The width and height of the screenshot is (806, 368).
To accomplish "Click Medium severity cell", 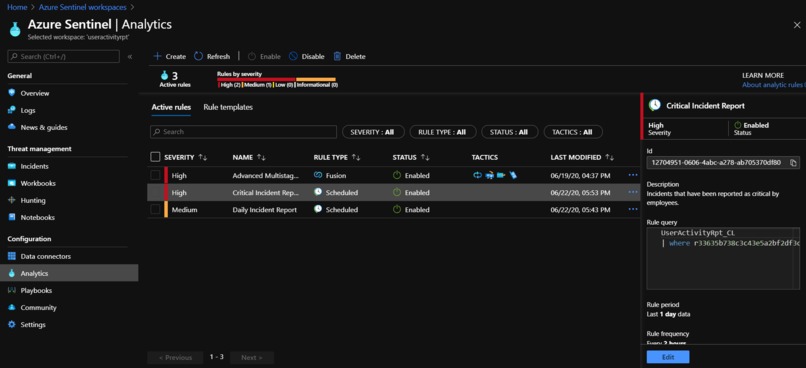I will (x=185, y=210).
